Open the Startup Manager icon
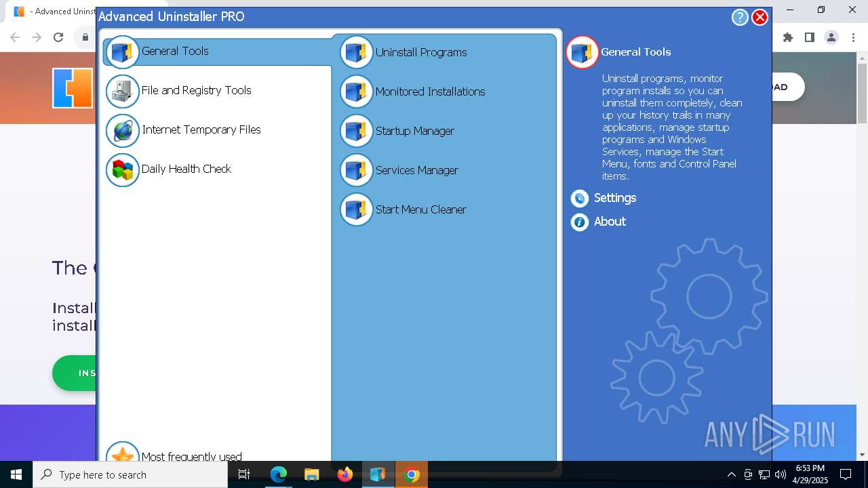The width and height of the screenshot is (868, 488). coord(356,131)
